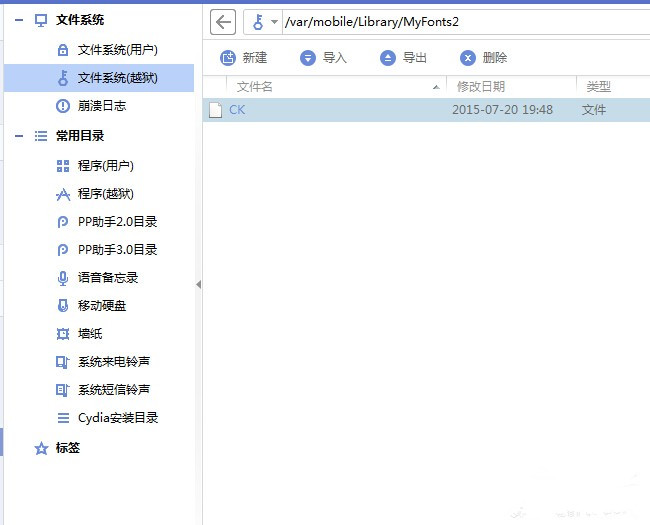Click 新建 to create new item
This screenshot has width=650, height=525.
pos(244,58)
